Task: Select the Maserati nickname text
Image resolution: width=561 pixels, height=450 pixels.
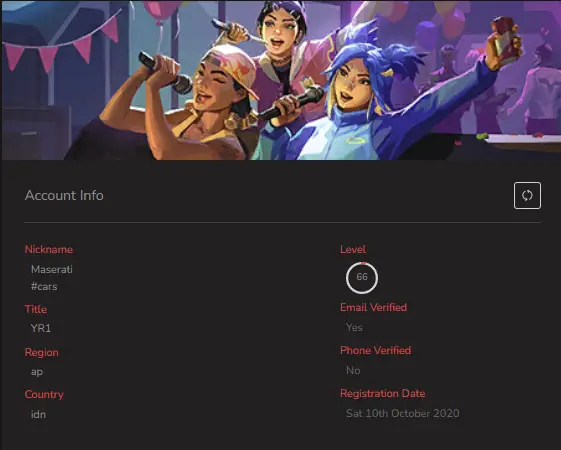Action: click(x=52, y=269)
